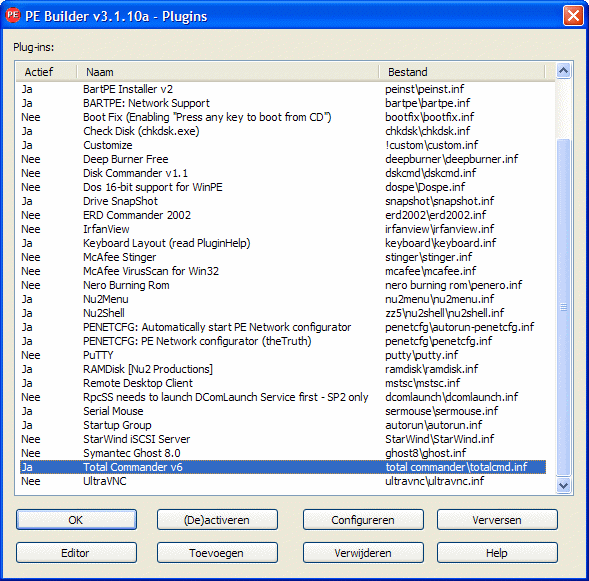Select StarWind iSCSI Server plugin
Image resolution: width=589 pixels, height=581 pixels.
click(x=283, y=439)
